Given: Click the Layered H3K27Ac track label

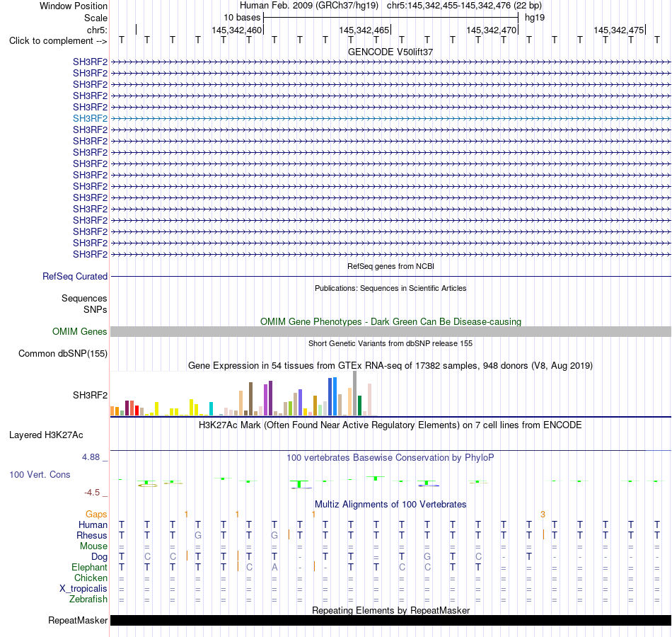Looking at the screenshot, I should click(x=46, y=435).
